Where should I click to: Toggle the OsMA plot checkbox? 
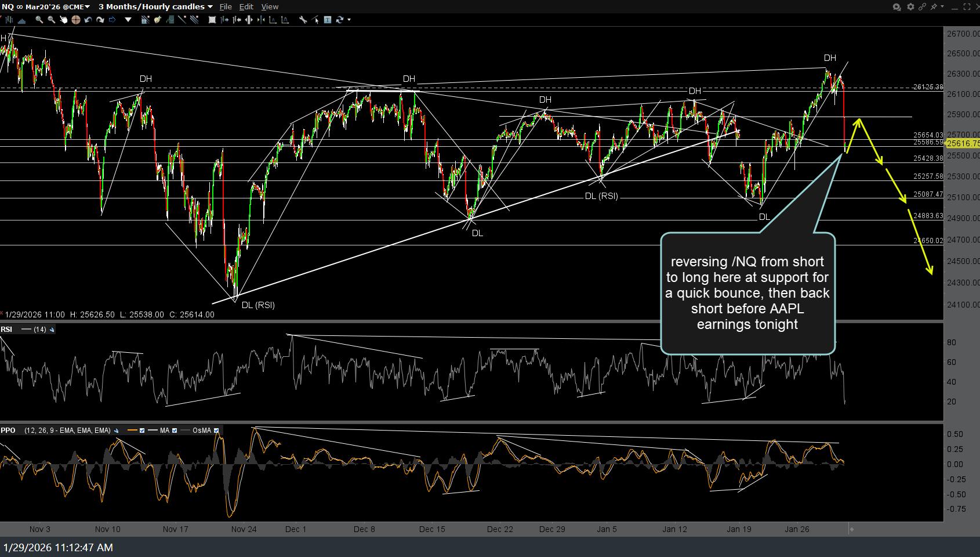tap(217, 431)
